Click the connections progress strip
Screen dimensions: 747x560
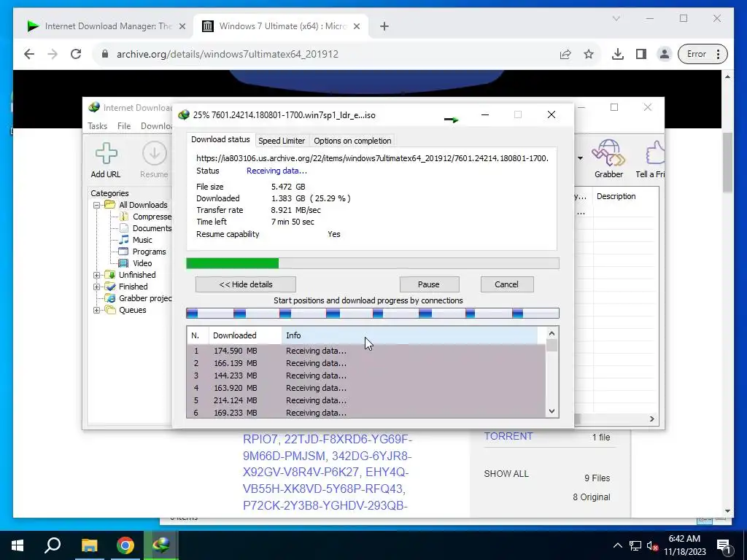[373, 313]
